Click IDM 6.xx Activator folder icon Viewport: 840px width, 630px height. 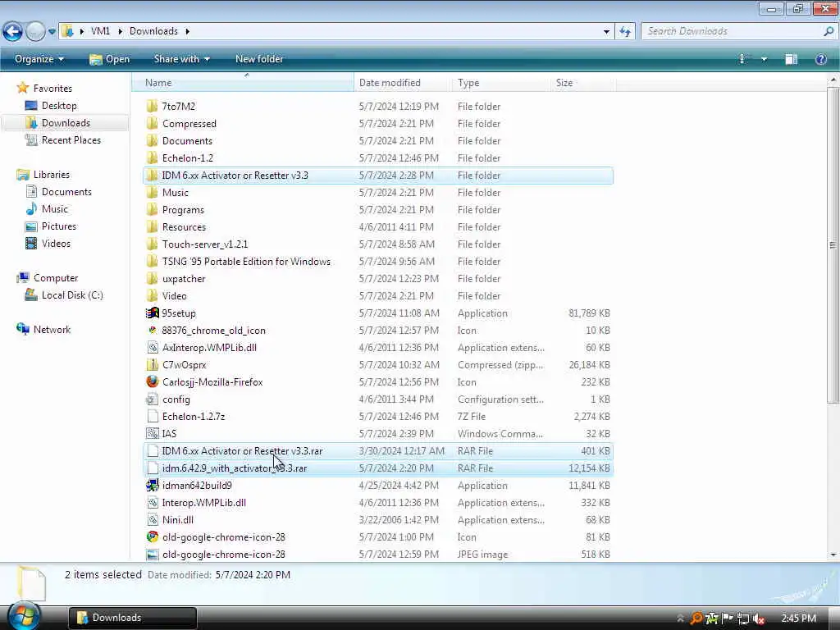[152, 176]
